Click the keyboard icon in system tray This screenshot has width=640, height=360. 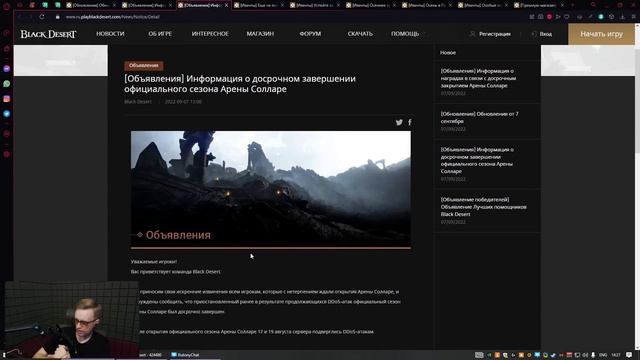pos(479,355)
